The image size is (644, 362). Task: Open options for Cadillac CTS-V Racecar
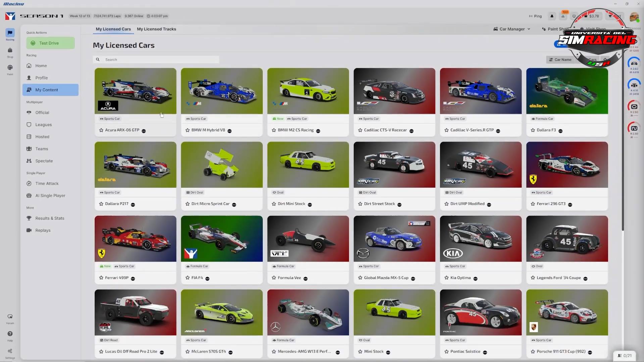coord(411,131)
